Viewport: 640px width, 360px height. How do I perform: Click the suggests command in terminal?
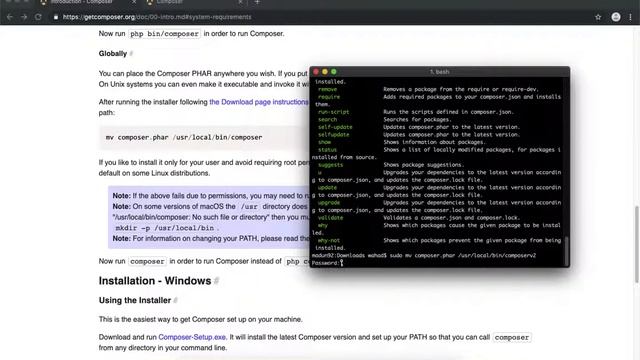point(330,165)
